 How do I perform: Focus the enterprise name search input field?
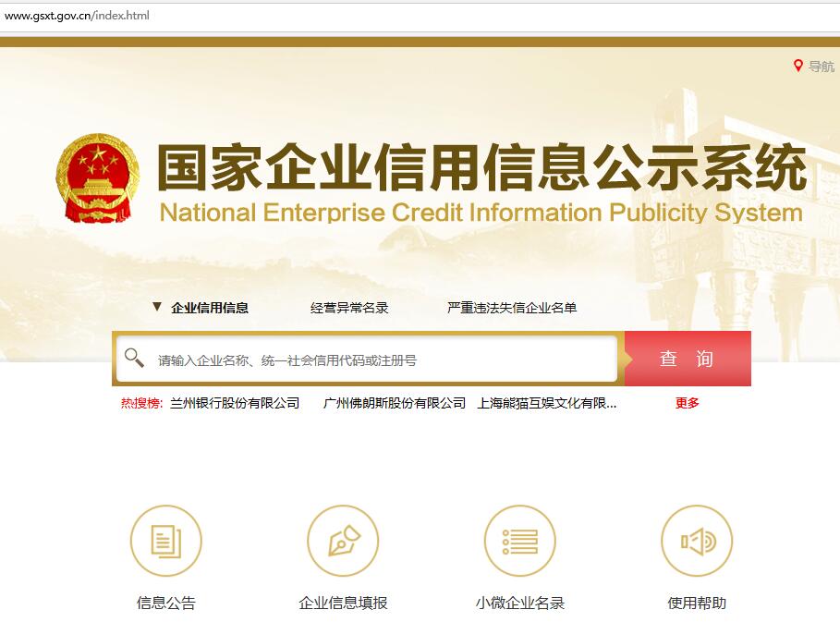click(367, 359)
